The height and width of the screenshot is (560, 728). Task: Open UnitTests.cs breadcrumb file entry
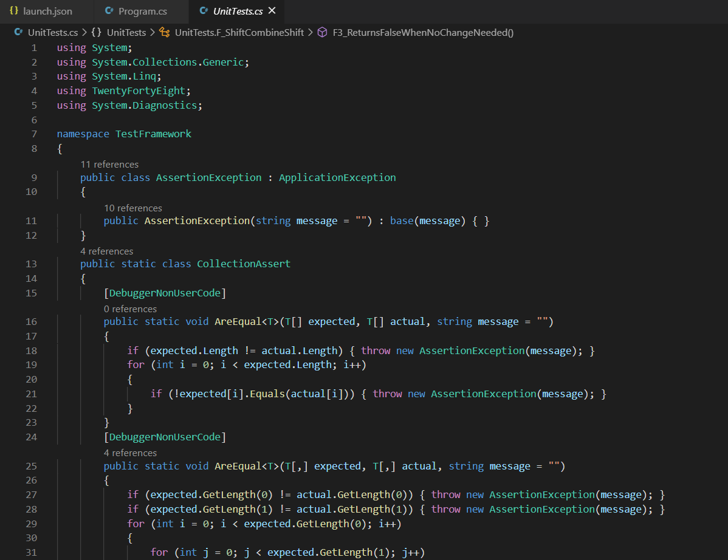point(52,32)
